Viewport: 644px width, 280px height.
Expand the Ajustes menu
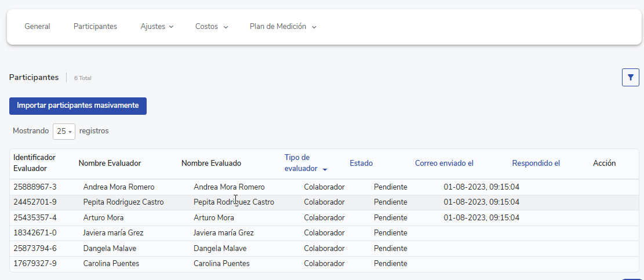[157, 27]
